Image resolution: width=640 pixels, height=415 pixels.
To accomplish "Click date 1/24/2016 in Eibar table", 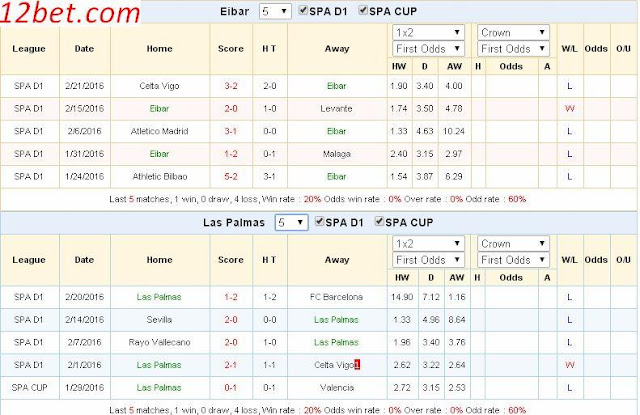I will coord(84,177).
